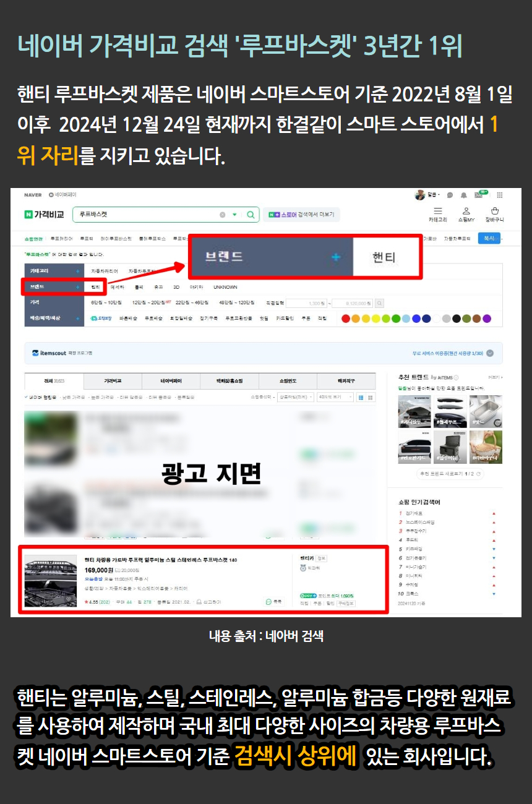This screenshot has height=804, width=532.
Task: Pick the red color filter swatch
Action: coord(346,319)
